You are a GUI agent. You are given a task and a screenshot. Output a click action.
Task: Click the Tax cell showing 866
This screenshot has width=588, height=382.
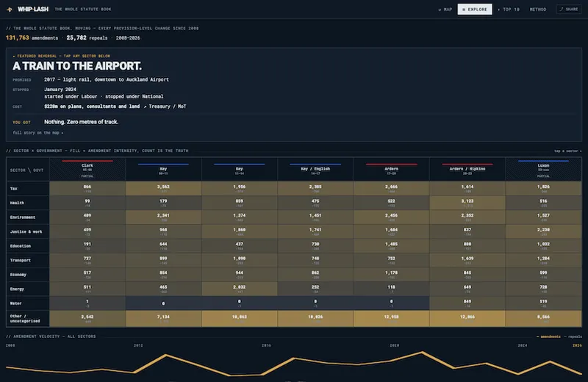[87, 189]
